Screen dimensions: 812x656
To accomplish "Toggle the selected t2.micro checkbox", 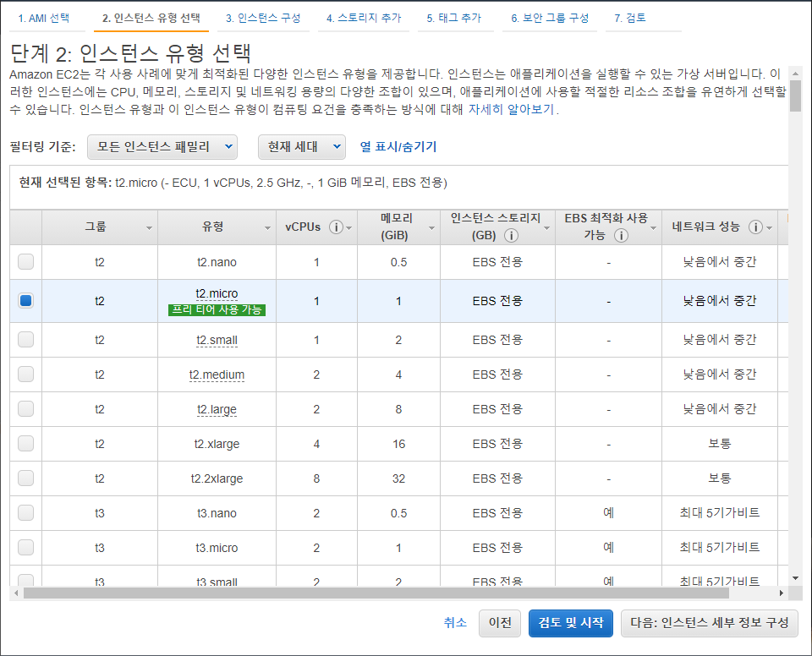I will 26,300.
